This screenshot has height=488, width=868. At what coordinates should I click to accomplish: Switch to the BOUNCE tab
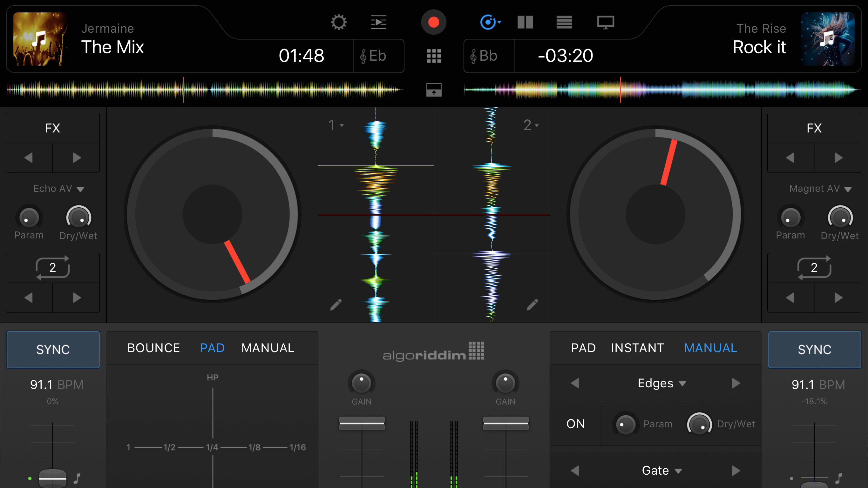coord(154,348)
